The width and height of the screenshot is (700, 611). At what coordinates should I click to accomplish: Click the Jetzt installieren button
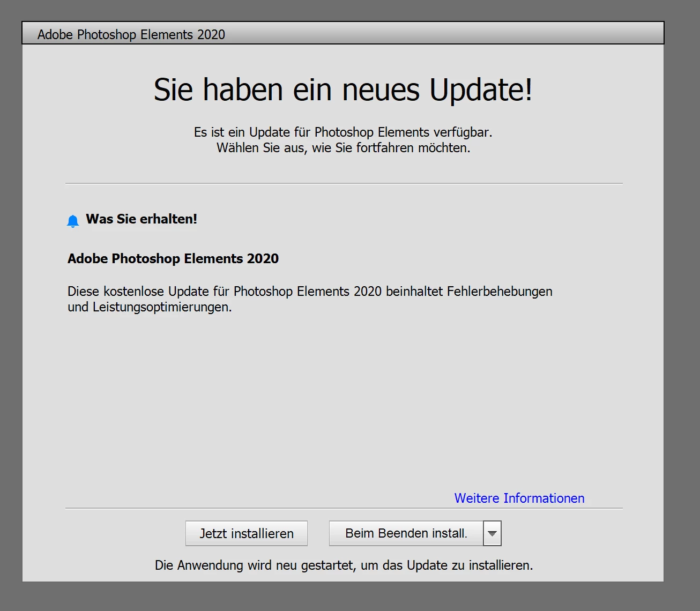point(247,533)
